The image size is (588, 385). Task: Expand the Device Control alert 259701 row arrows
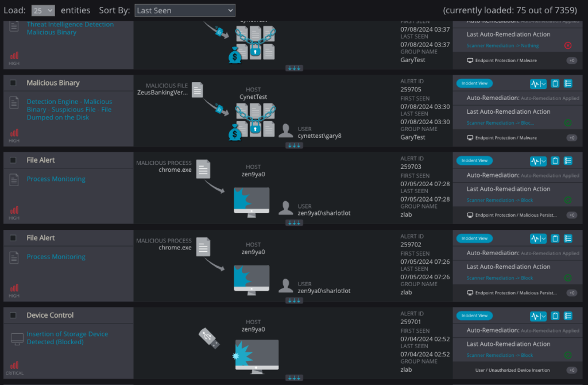coord(294,378)
